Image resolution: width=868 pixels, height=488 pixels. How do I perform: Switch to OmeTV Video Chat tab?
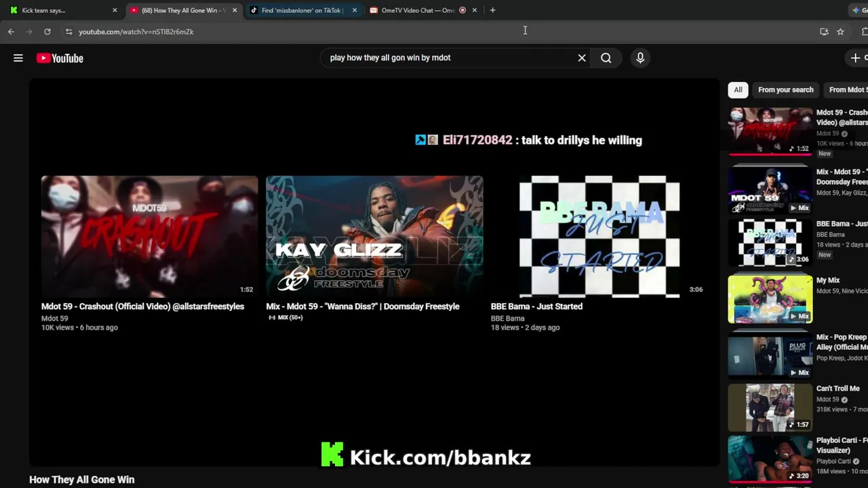pyautogui.click(x=423, y=10)
